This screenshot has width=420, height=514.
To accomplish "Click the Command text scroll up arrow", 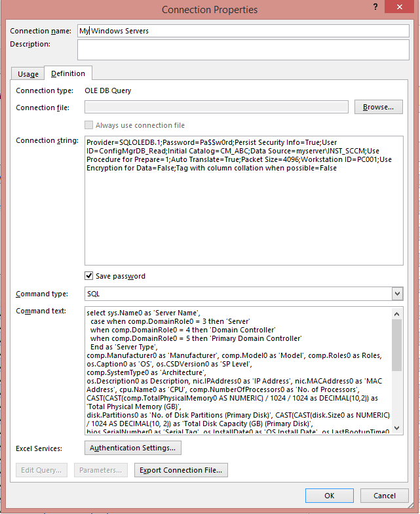I will (x=396, y=314).
